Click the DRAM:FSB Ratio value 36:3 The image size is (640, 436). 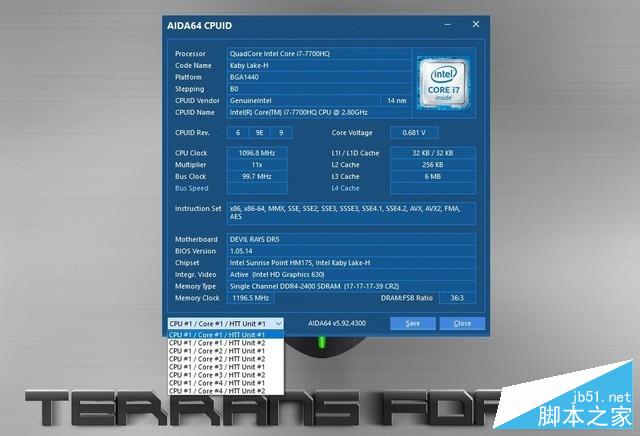click(457, 298)
